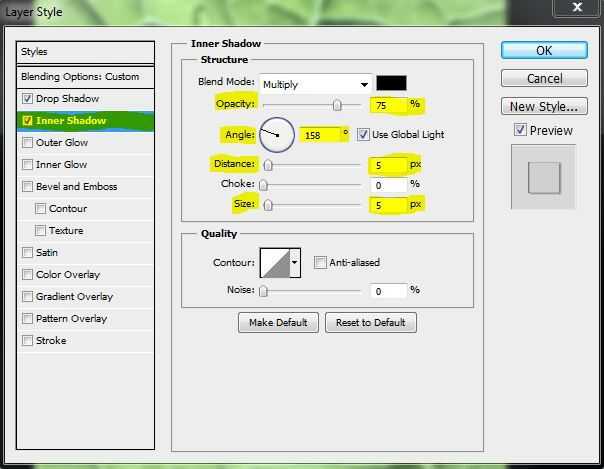
Task: Click the Opacity value field
Action: click(x=388, y=105)
